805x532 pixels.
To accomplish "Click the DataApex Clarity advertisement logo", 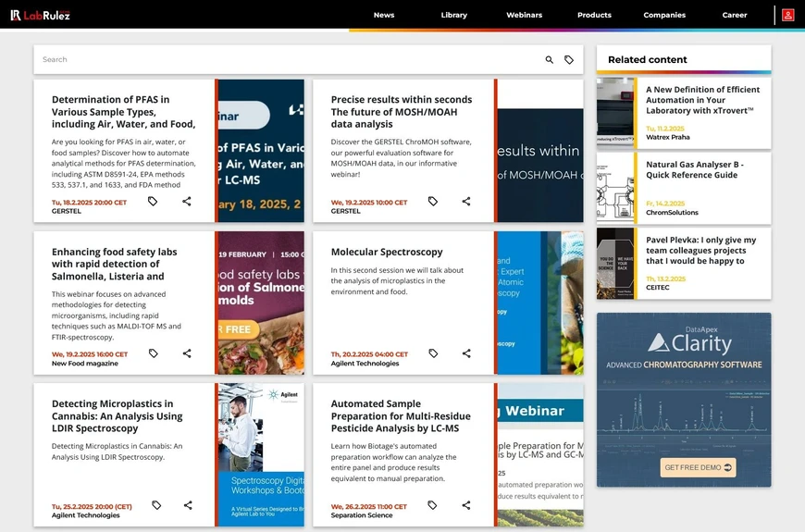I will [689, 341].
